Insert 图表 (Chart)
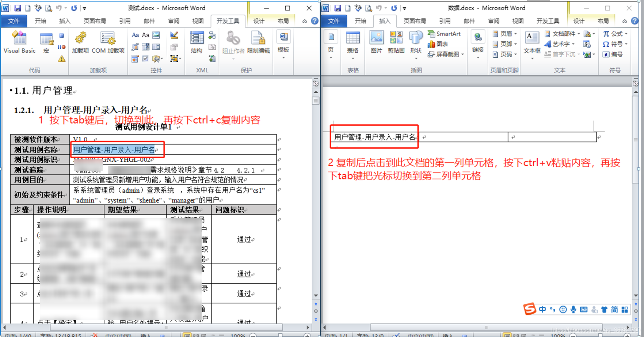The width and height of the screenshot is (644, 337). coord(438,44)
